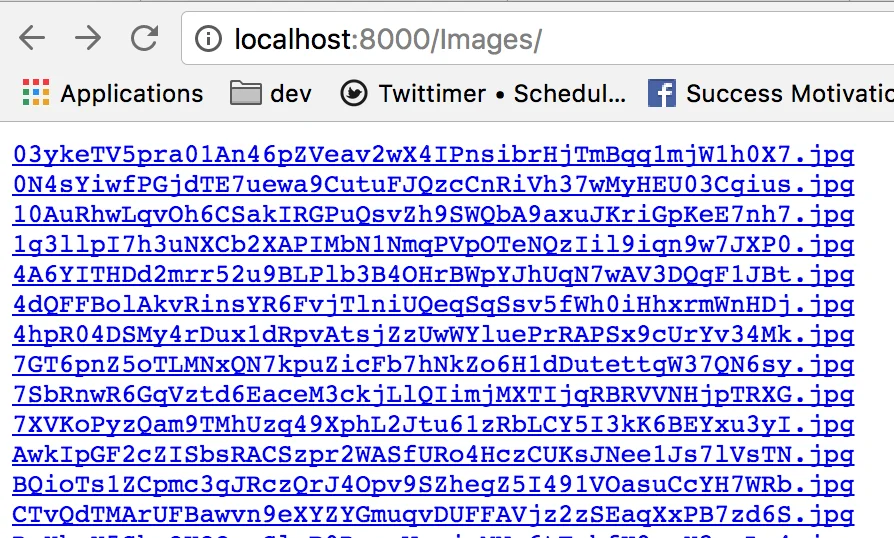Open the image link starting with 7SbRnwR6GqVztd6
This screenshot has height=538, width=894.
[x=433, y=396]
